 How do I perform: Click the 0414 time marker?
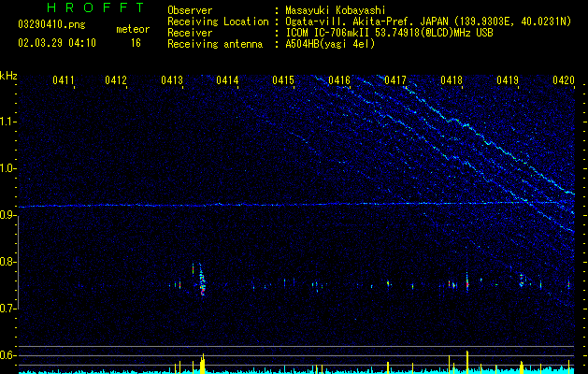coord(227,80)
